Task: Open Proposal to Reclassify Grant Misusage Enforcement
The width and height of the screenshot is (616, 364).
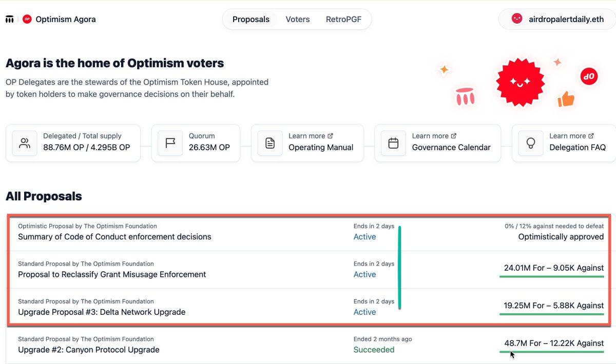Action: [x=112, y=274]
